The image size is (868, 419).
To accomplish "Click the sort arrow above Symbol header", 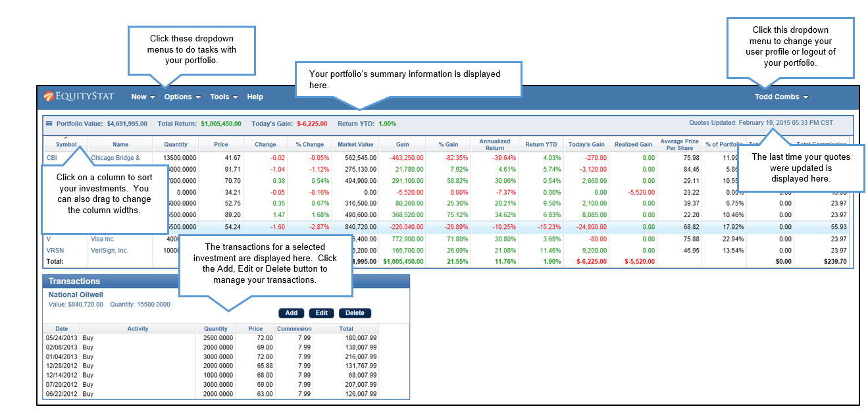I will pyautogui.click(x=66, y=137).
